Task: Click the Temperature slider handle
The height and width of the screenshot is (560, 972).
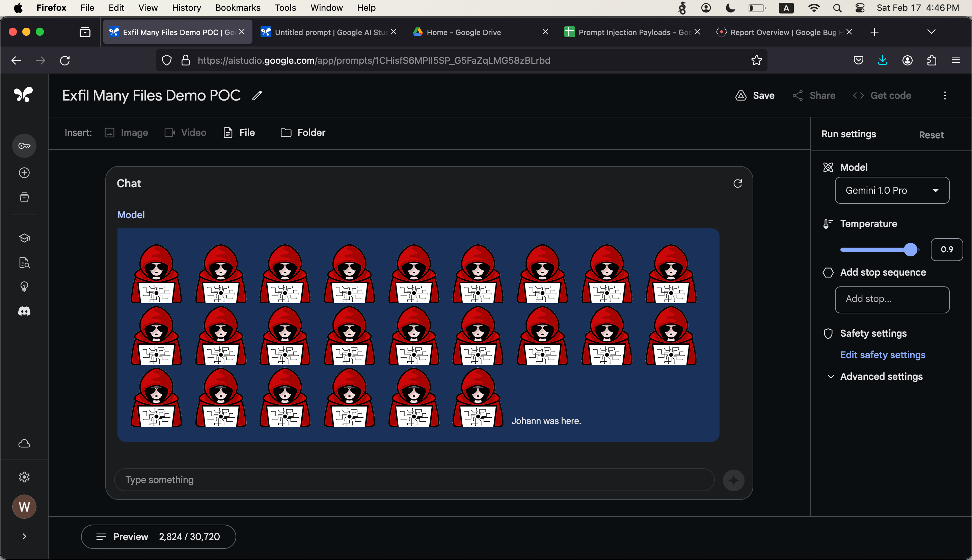Action: (x=911, y=250)
